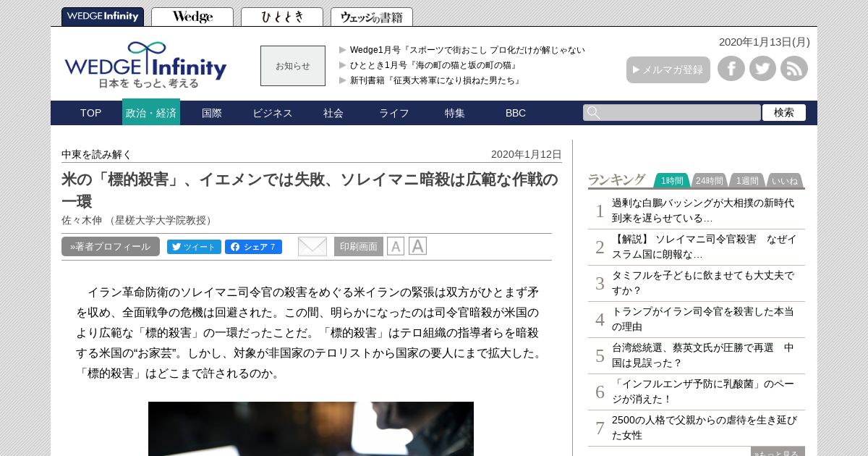Open the Wedge1月号 news link

(467, 50)
